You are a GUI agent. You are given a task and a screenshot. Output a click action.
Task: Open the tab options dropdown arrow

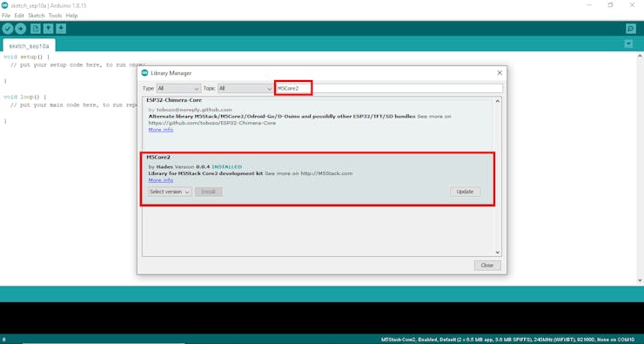click(628, 44)
